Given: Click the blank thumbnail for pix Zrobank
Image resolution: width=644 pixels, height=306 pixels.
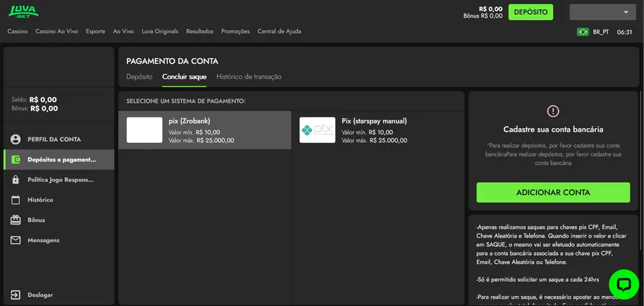Looking at the screenshot, I should [x=144, y=130].
